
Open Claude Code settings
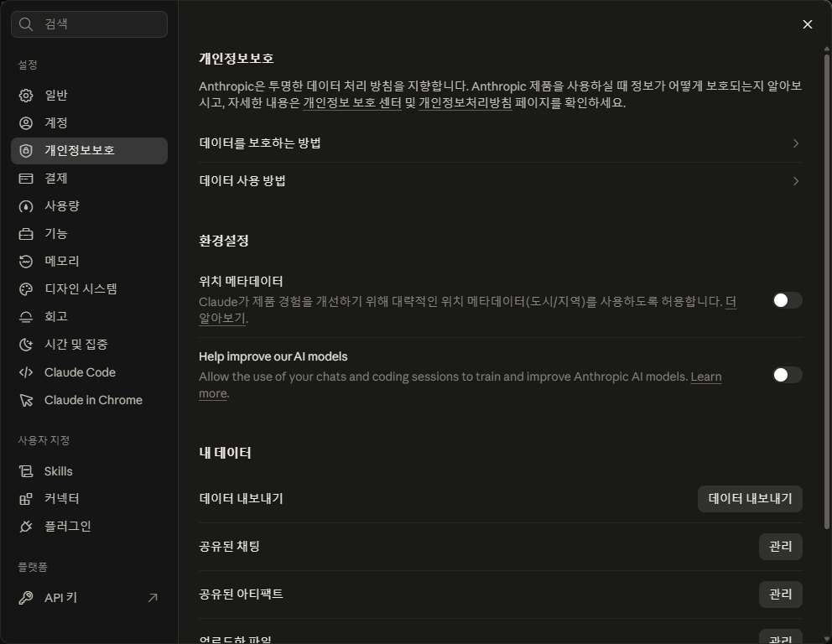point(89,372)
